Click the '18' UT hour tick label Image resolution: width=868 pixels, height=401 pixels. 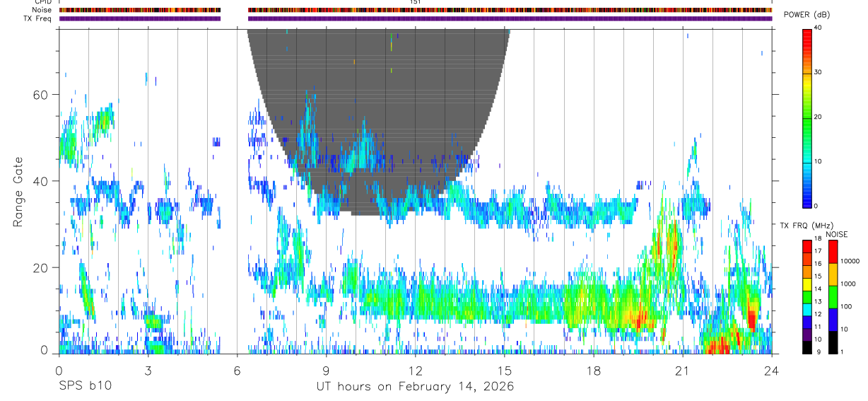(x=594, y=371)
